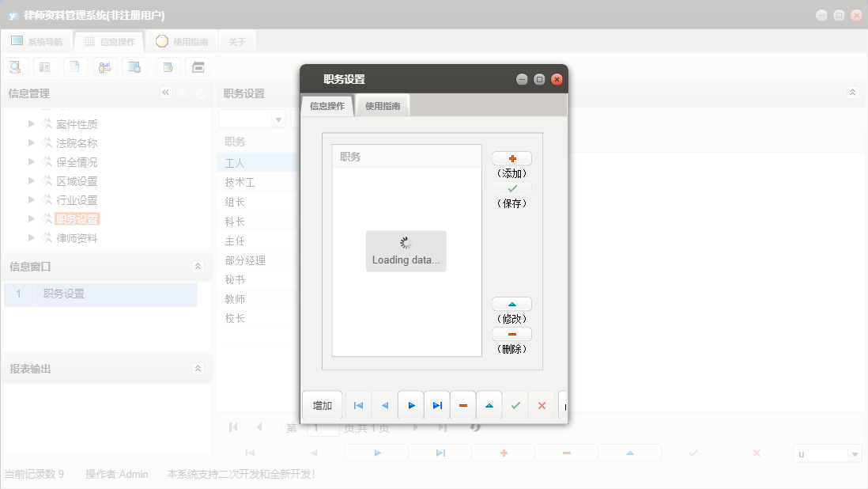Click the last printer-style toolbar icon
The image size is (868, 489).
[x=198, y=66]
